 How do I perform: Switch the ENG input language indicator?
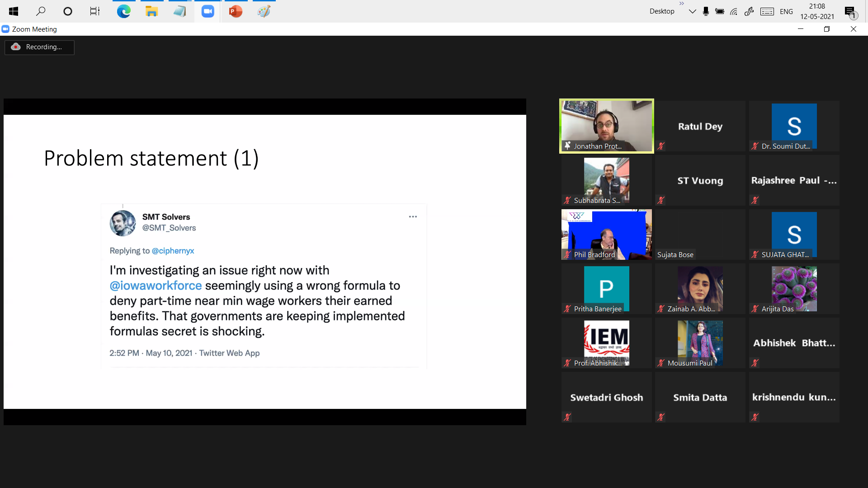[786, 11]
